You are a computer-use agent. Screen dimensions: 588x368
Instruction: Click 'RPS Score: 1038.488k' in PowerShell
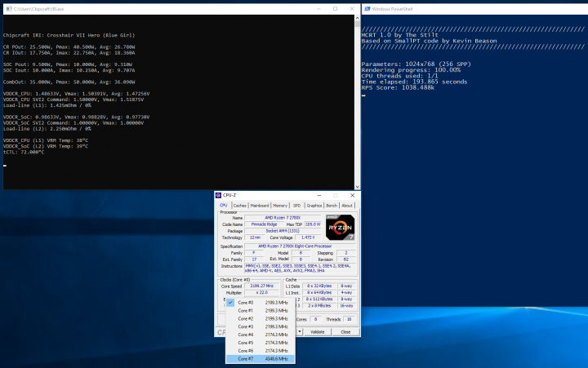(x=398, y=87)
